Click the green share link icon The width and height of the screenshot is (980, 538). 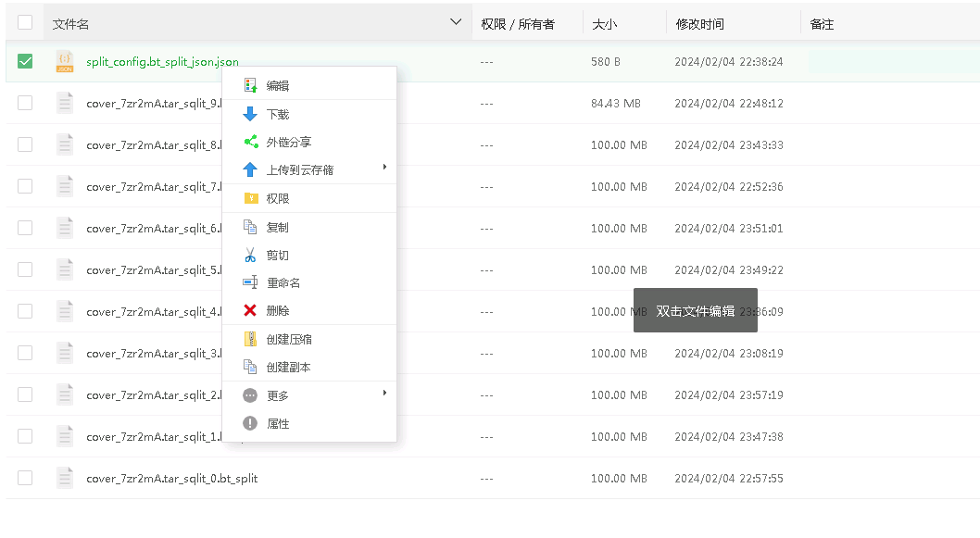(x=251, y=142)
